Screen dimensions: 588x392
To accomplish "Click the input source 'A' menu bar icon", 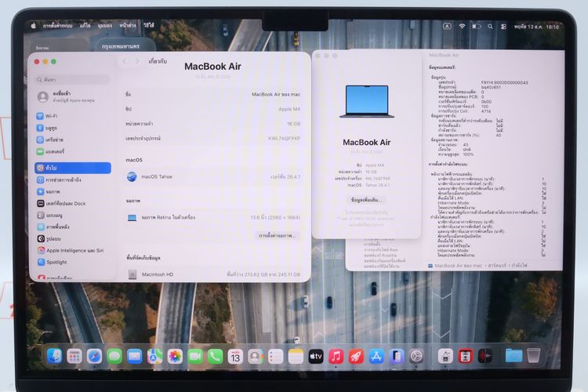I will pyautogui.click(x=447, y=26).
